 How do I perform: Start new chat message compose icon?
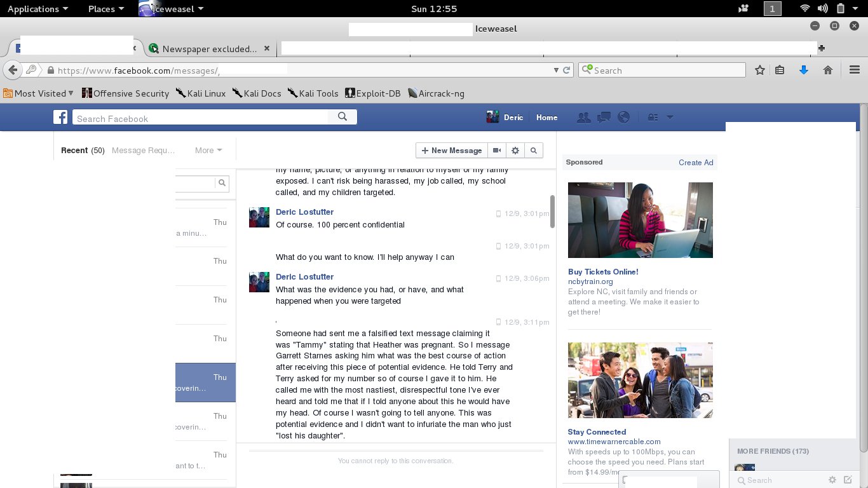(848, 480)
